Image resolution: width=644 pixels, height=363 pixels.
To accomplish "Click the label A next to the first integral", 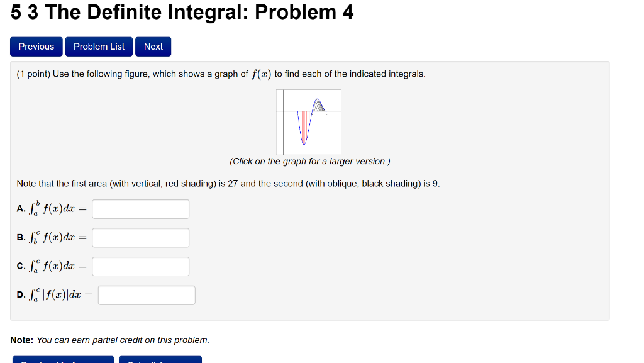I will tap(19, 208).
